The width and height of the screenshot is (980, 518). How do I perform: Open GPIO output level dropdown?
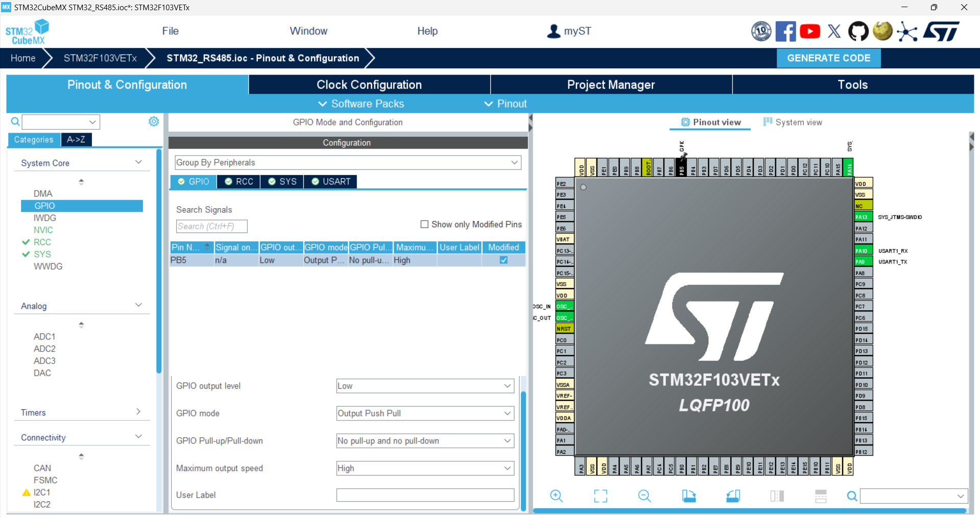(425, 386)
